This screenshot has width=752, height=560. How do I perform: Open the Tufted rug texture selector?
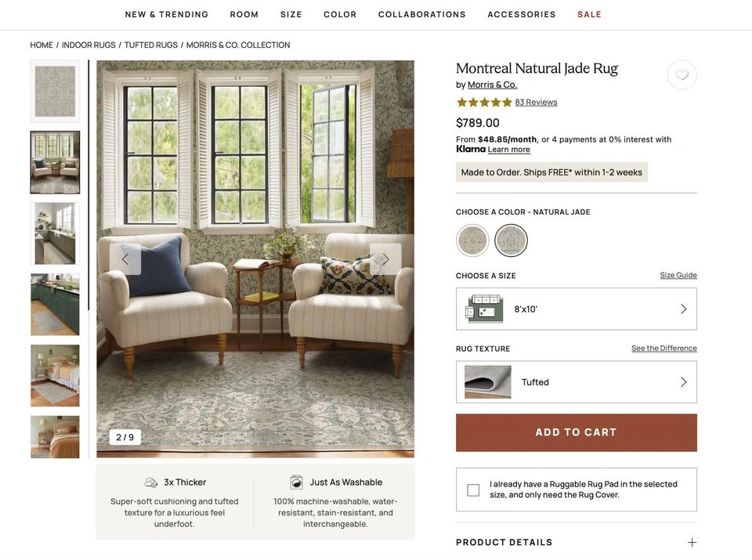(577, 382)
